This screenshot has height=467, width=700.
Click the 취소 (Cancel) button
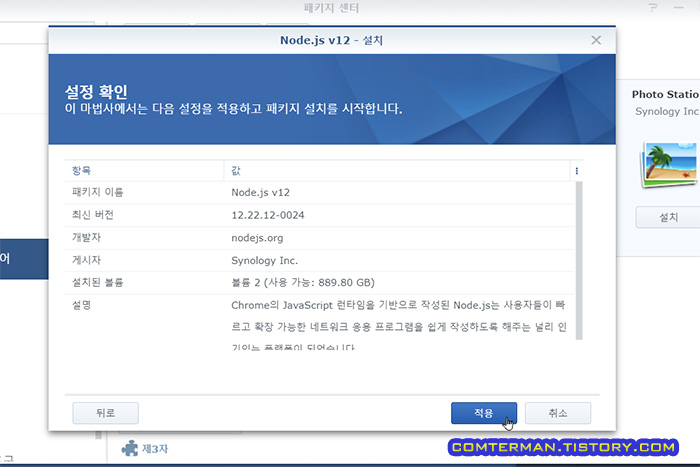pyautogui.click(x=558, y=413)
